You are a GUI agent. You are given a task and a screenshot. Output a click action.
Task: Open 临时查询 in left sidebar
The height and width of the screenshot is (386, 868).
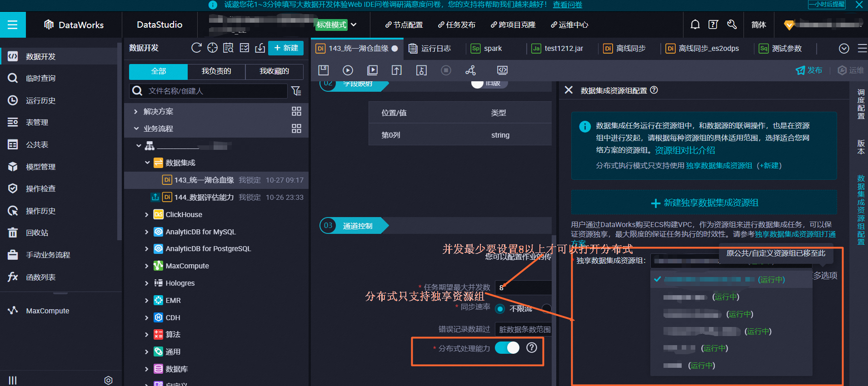click(41, 78)
